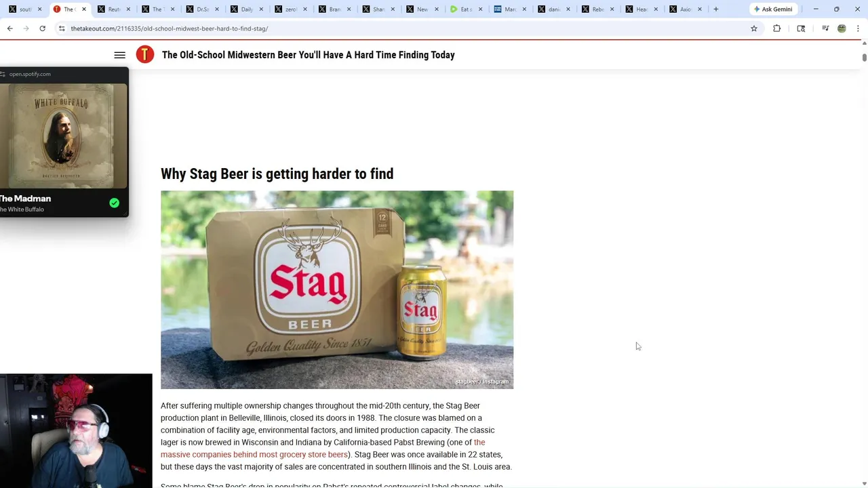Close the 'Daily' tab
The image size is (868, 488).
coord(261,9)
